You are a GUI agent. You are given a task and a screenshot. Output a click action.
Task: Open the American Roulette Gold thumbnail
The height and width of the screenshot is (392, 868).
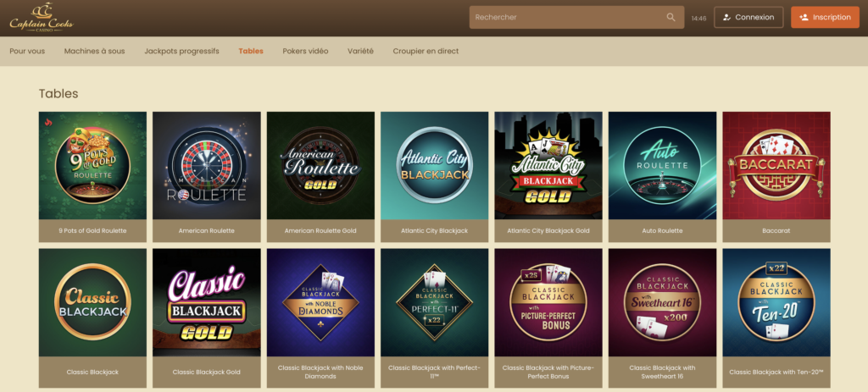[320, 165]
